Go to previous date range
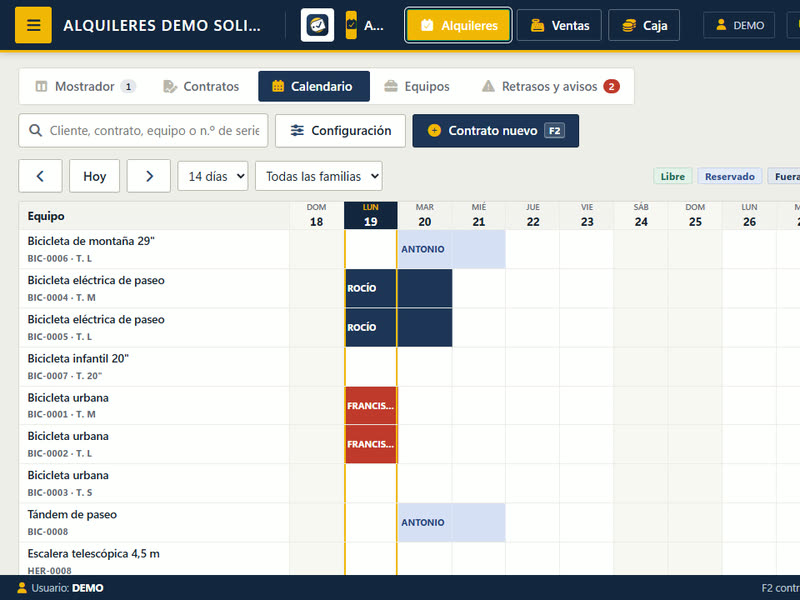Screen dimensions: 800x600 click(40, 176)
